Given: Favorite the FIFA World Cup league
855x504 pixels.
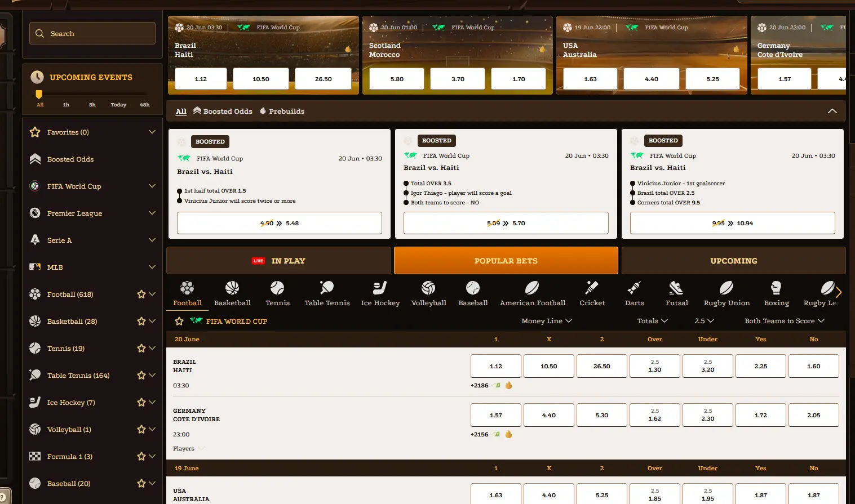Looking at the screenshot, I should [179, 321].
